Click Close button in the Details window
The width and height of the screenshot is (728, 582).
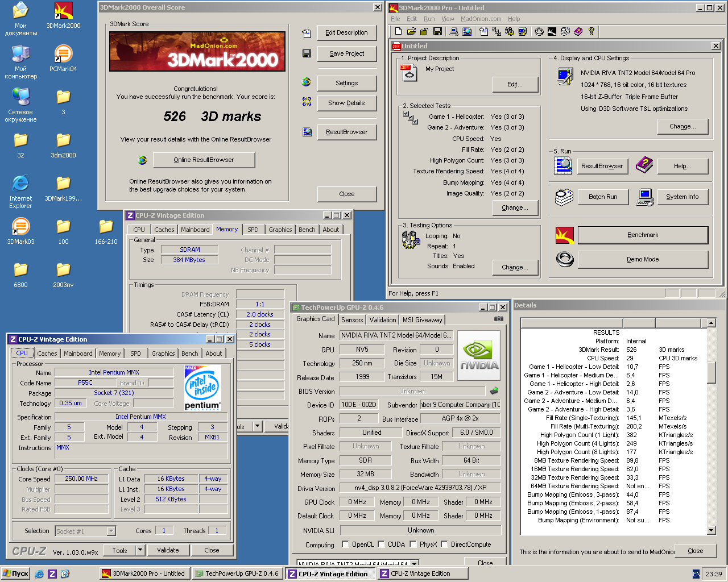coord(695,551)
